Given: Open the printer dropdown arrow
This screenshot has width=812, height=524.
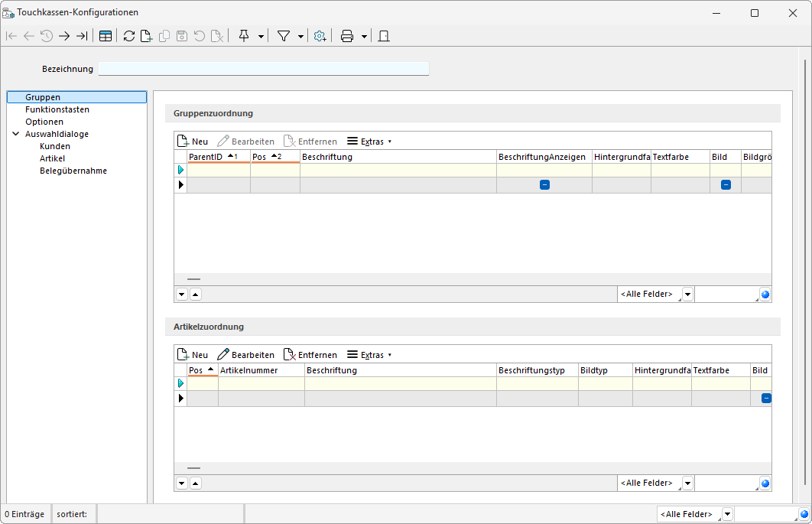Looking at the screenshot, I should [364, 36].
